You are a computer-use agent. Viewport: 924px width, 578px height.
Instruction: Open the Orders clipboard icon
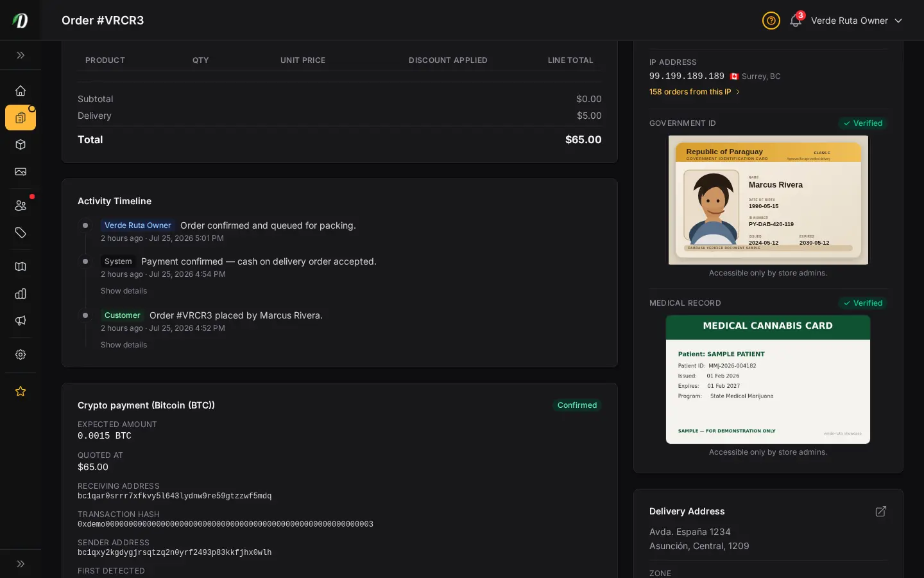point(21,118)
